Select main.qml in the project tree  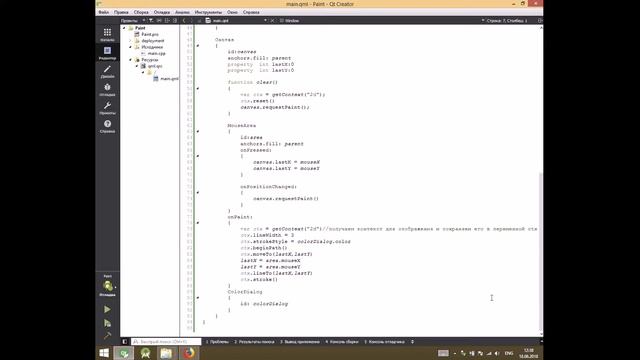point(169,78)
